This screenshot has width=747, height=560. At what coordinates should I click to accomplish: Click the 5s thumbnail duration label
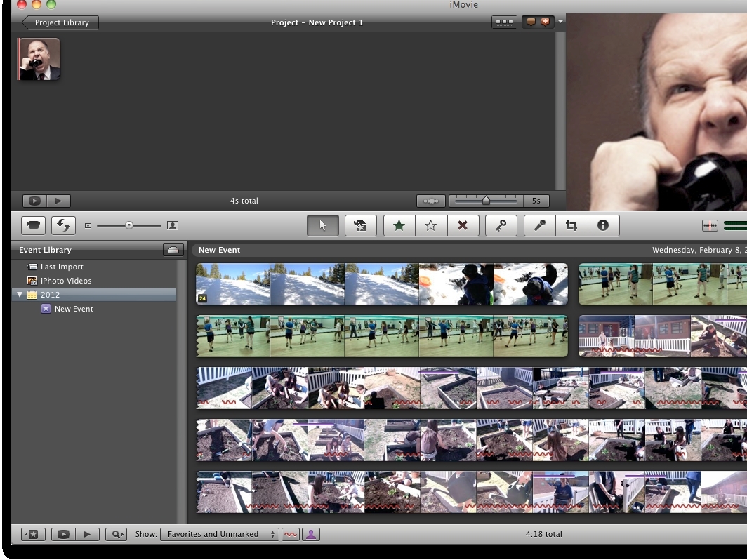click(536, 201)
